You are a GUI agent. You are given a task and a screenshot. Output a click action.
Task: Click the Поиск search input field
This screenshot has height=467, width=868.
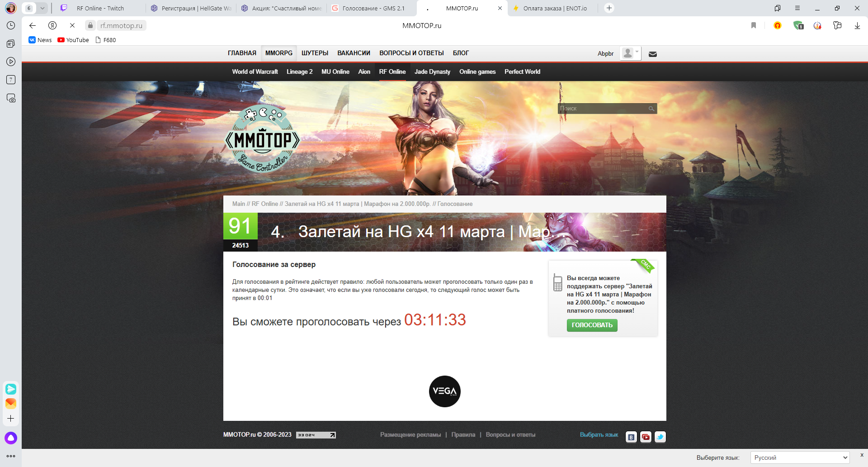(x=603, y=109)
